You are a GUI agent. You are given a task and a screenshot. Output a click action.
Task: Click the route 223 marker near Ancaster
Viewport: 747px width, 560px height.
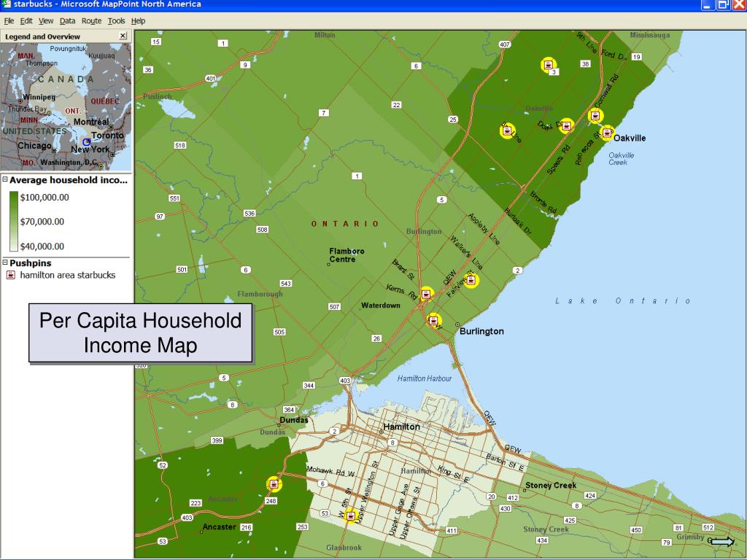pos(196,503)
